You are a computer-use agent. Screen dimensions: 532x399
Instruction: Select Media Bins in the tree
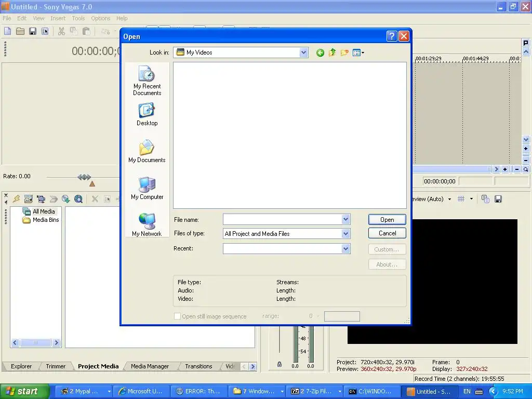pyautogui.click(x=41, y=220)
